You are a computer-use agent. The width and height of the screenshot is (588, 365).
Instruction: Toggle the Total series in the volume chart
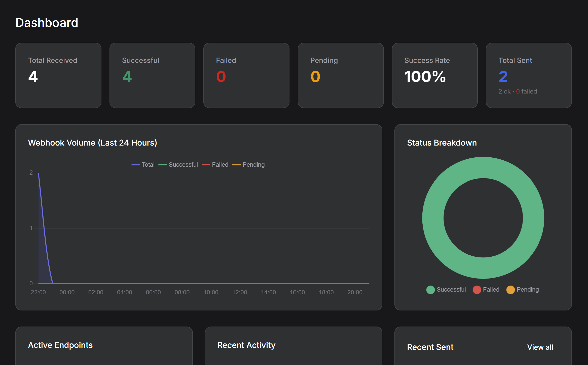coord(143,164)
